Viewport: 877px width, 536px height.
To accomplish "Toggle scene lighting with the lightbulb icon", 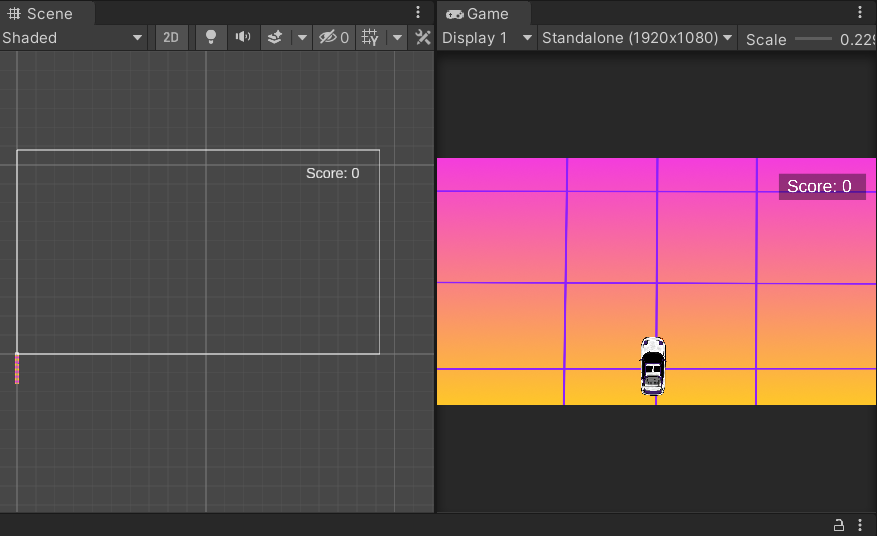I will click(x=210, y=38).
